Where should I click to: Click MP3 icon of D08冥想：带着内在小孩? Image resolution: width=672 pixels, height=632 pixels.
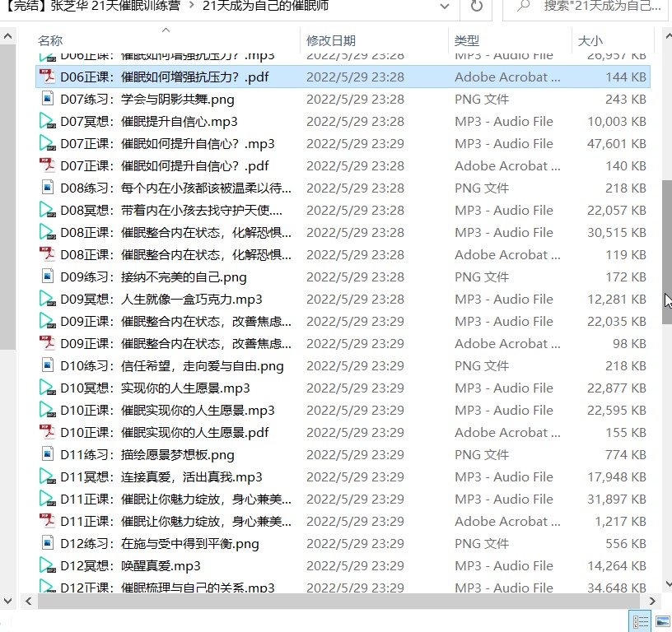[x=47, y=210]
